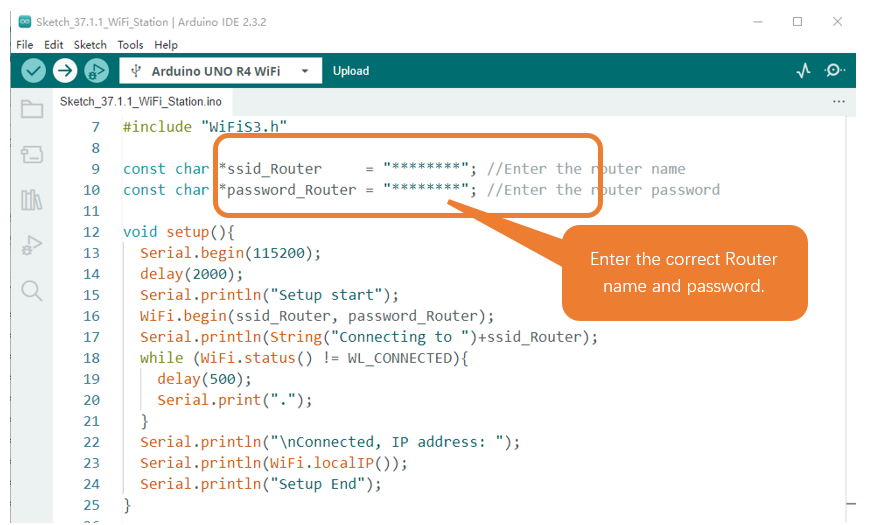This screenshot has width=879, height=525.
Task: Click the while WL_CONNECTED loop line
Action: point(304,359)
